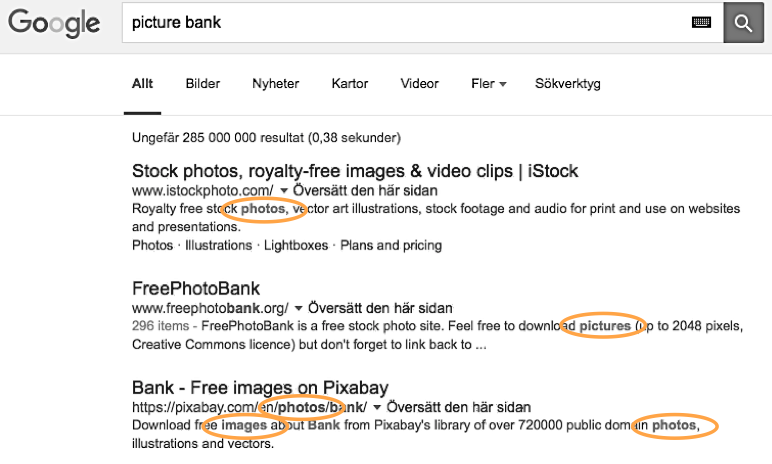Visit the Illustrations sitelink
This screenshot has height=464, width=772.
click(x=219, y=245)
